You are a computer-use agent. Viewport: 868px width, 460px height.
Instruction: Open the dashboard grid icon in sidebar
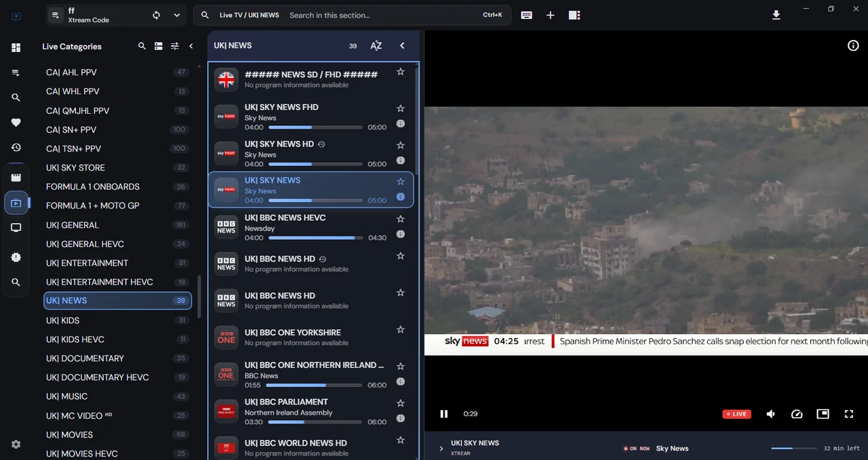(16, 47)
